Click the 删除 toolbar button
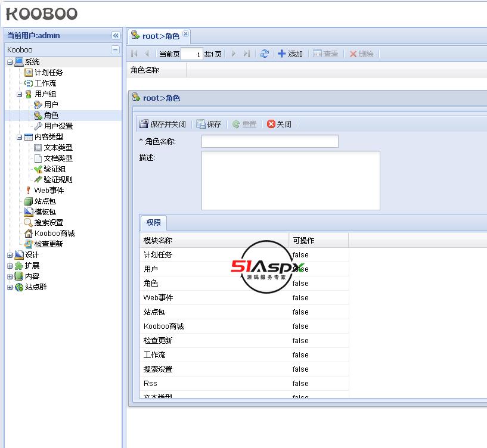This screenshot has height=448, width=487. point(361,54)
